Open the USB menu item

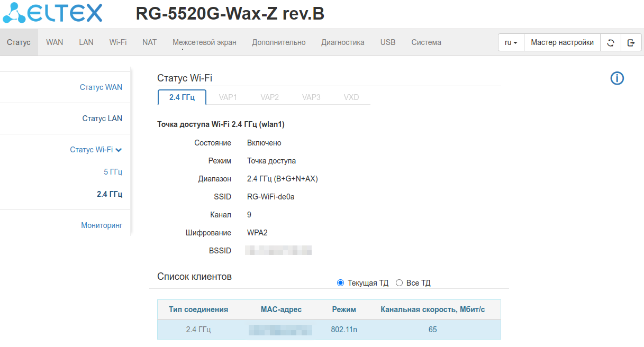pyautogui.click(x=388, y=42)
